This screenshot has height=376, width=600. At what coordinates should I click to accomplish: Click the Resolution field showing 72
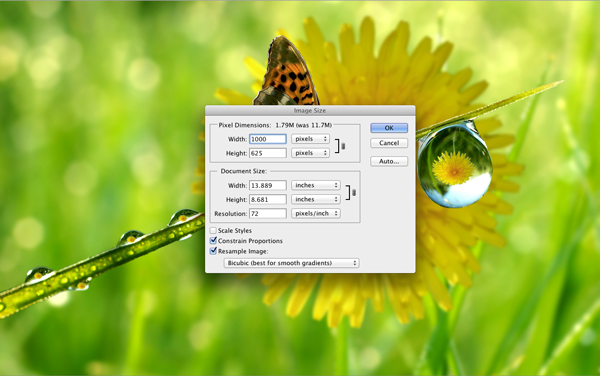coord(267,213)
